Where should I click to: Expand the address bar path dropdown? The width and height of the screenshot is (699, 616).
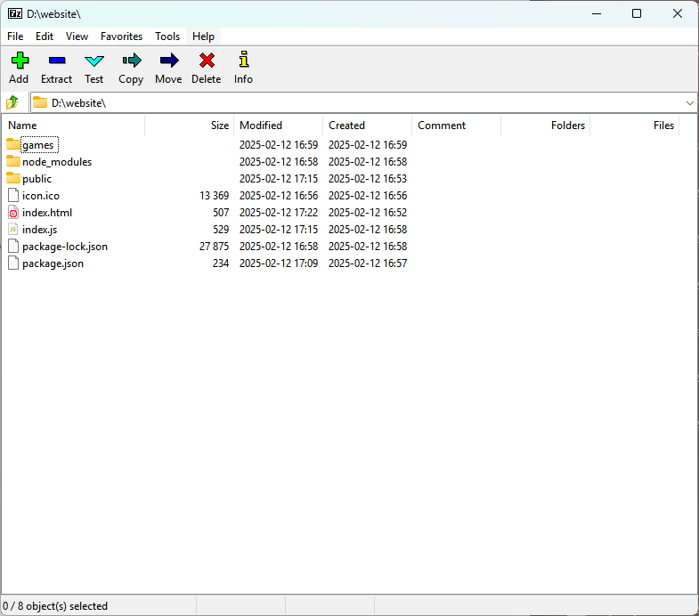689,103
